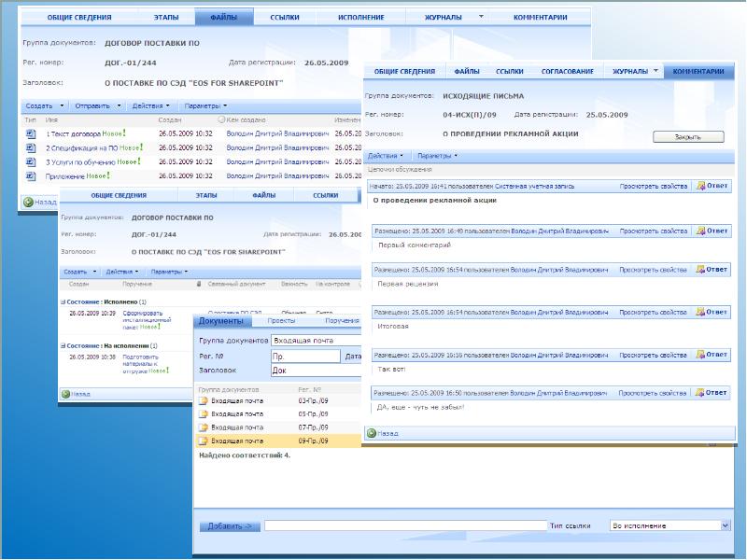Switch to the 'Согласование' tab
Viewport: 747px width, 560px height.
click(x=567, y=71)
